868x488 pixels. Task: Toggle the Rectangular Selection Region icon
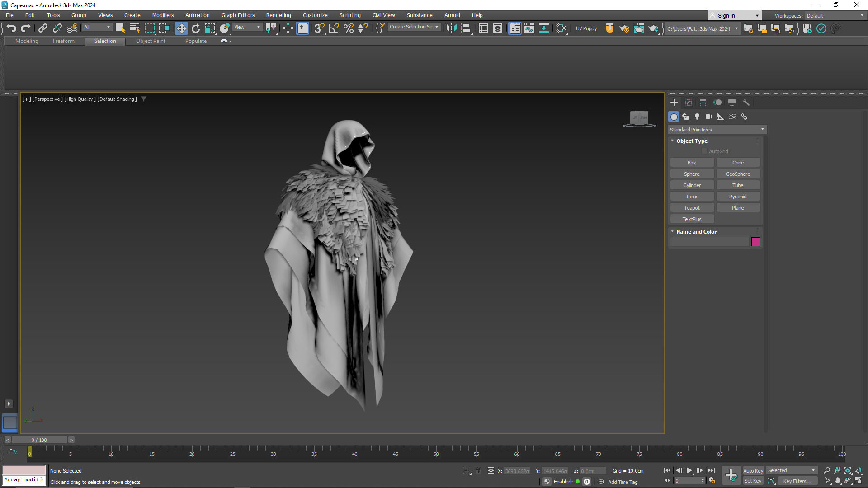click(149, 28)
